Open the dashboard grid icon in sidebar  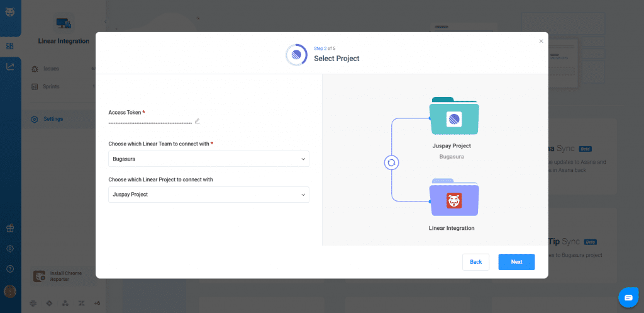tap(10, 46)
